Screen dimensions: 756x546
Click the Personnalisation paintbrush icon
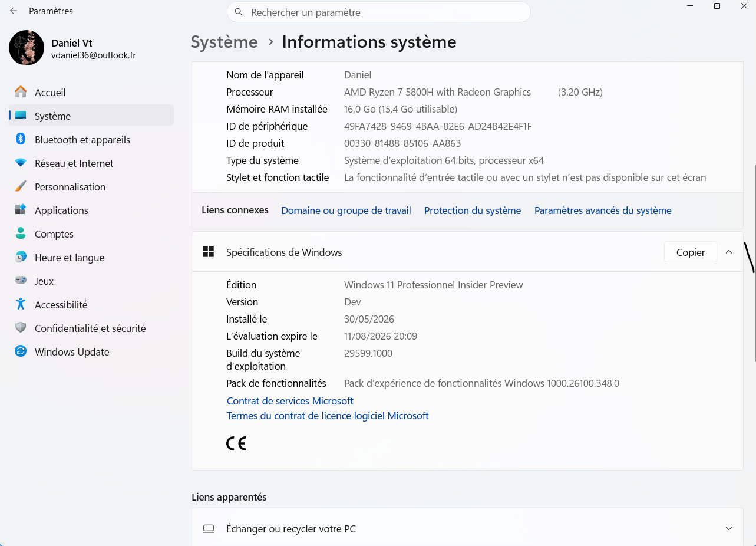(21, 186)
